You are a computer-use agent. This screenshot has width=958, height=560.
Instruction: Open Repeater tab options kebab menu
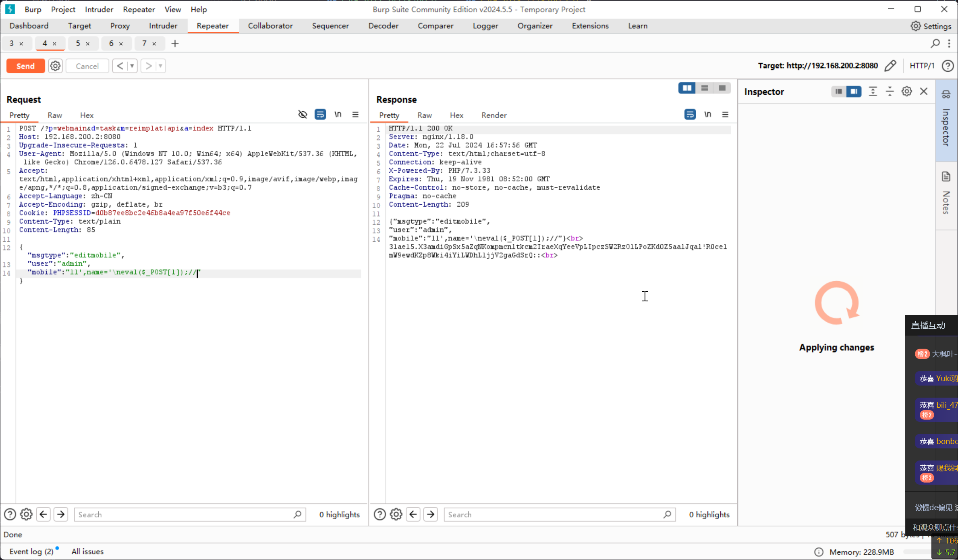click(949, 43)
